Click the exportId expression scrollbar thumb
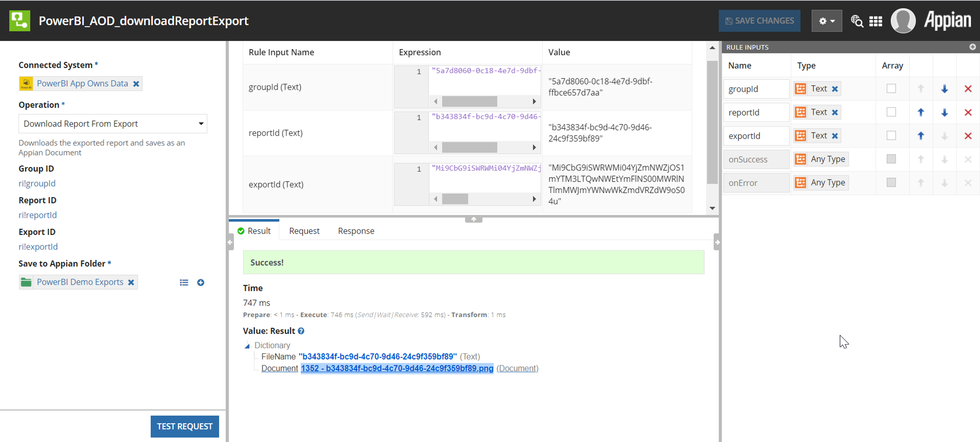The width and height of the screenshot is (980, 442). 455,199
